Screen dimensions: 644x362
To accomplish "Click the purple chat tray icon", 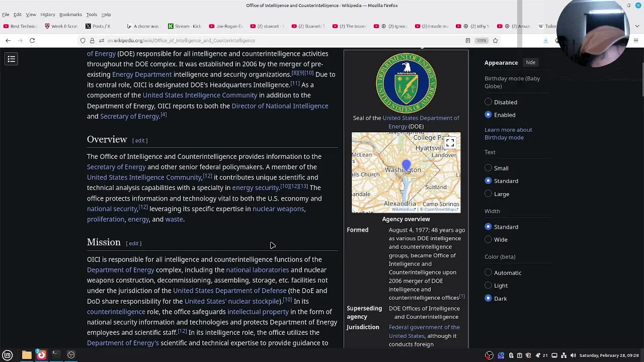I will pyautogui.click(x=501, y=355).
